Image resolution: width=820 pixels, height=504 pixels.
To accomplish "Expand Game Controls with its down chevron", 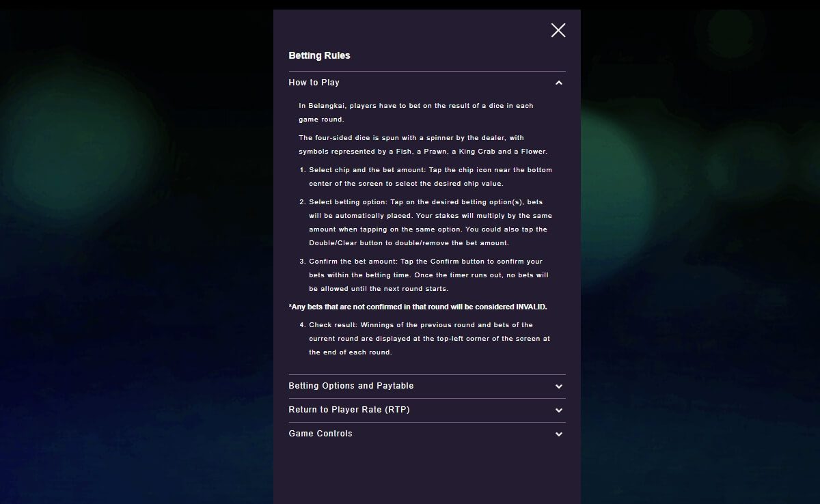I will pos(559,434).
